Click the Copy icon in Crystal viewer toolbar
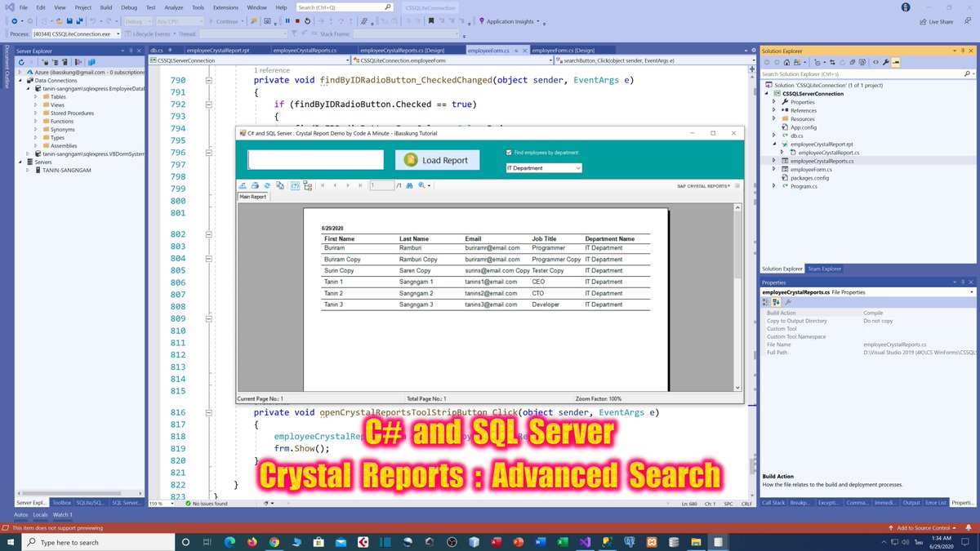 (280, 185)
